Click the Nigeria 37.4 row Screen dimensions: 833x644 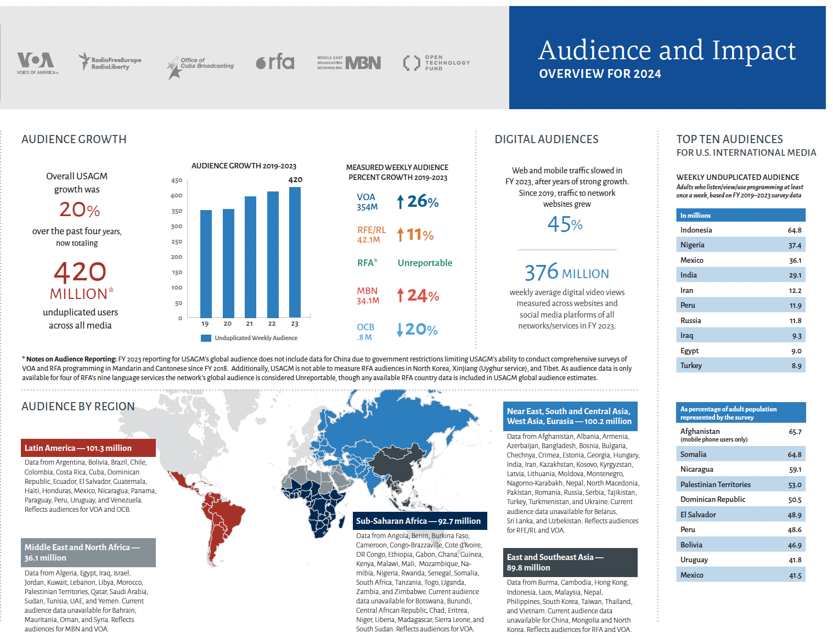coord(741,245)
